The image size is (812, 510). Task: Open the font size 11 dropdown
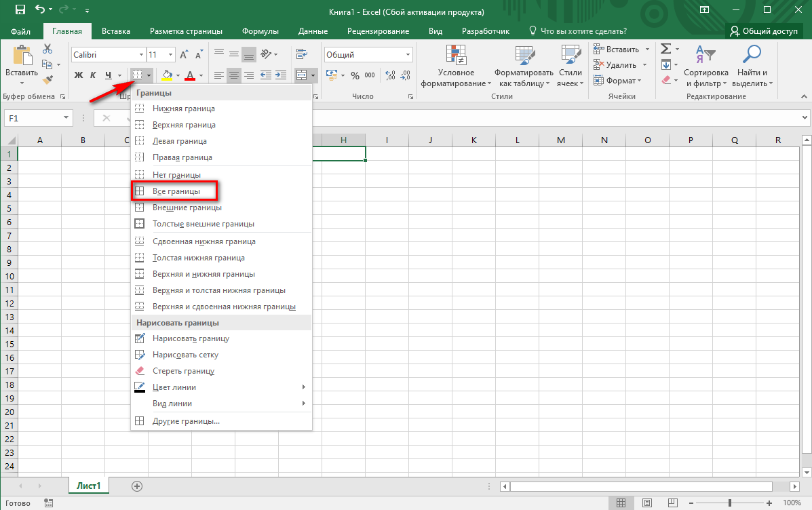[170, 55]
